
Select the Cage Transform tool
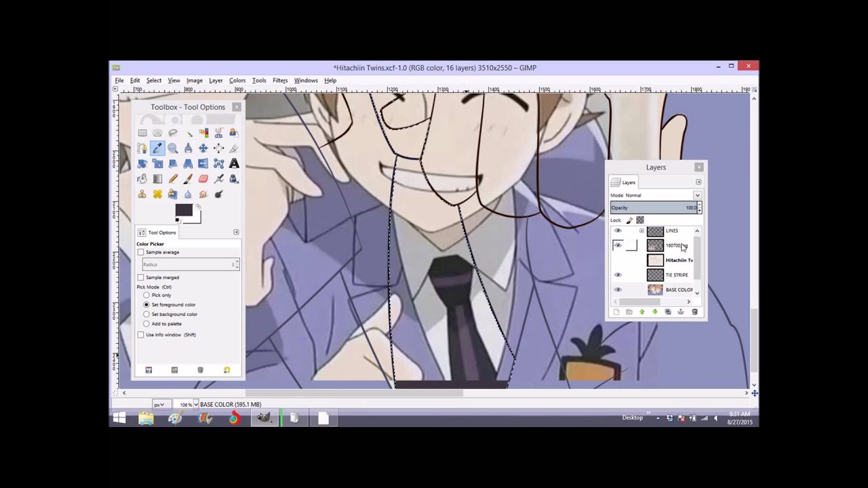218,163
